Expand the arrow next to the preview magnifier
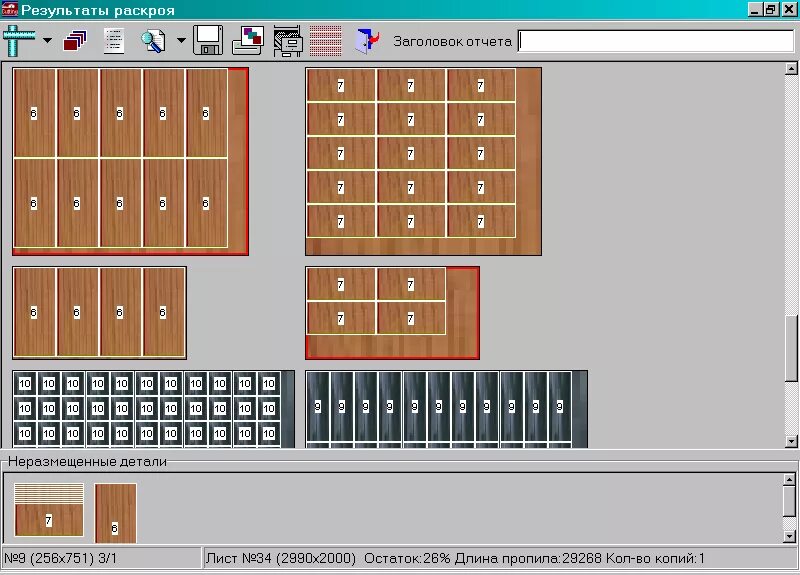 coord(181,40)
